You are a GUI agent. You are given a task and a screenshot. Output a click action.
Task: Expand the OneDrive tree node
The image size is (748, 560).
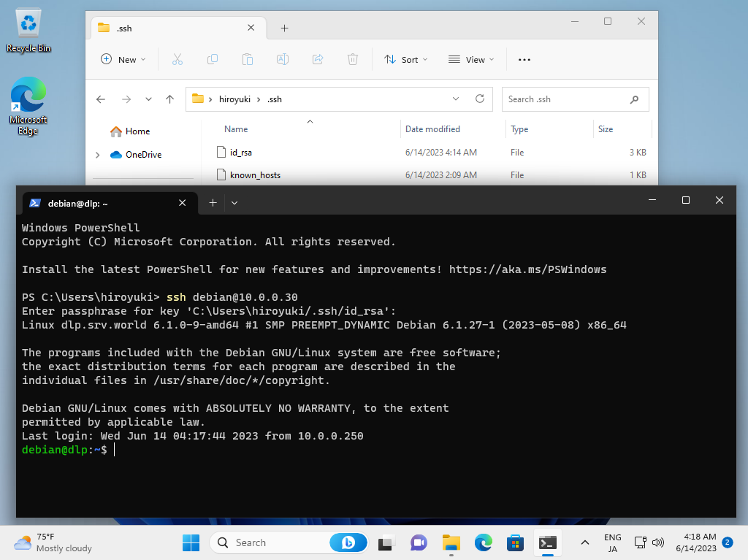98,155
